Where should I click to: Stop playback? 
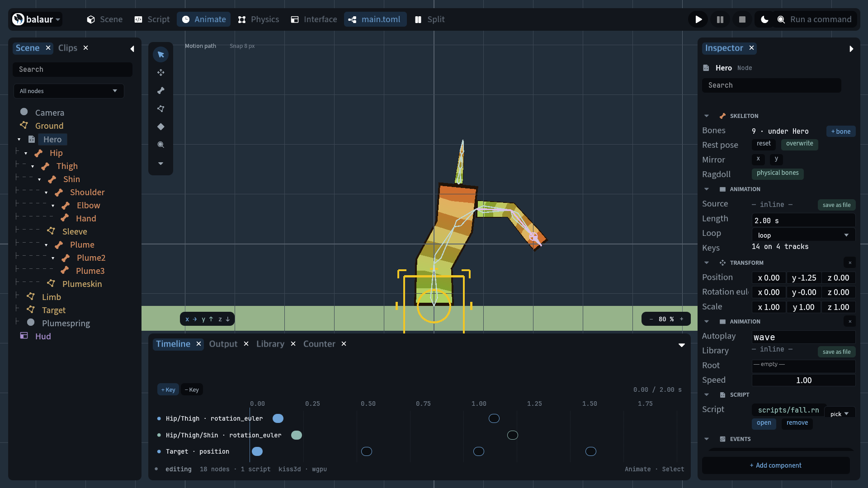742,19
